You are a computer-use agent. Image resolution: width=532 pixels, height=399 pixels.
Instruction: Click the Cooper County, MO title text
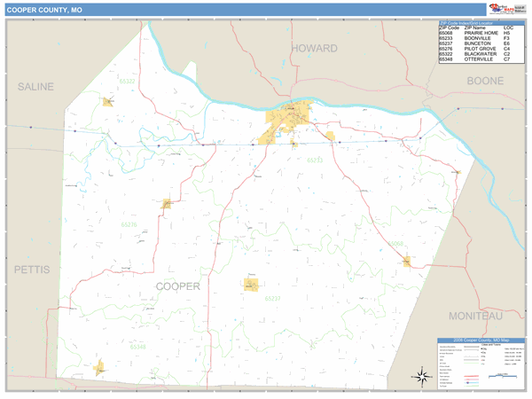[44, 9]
